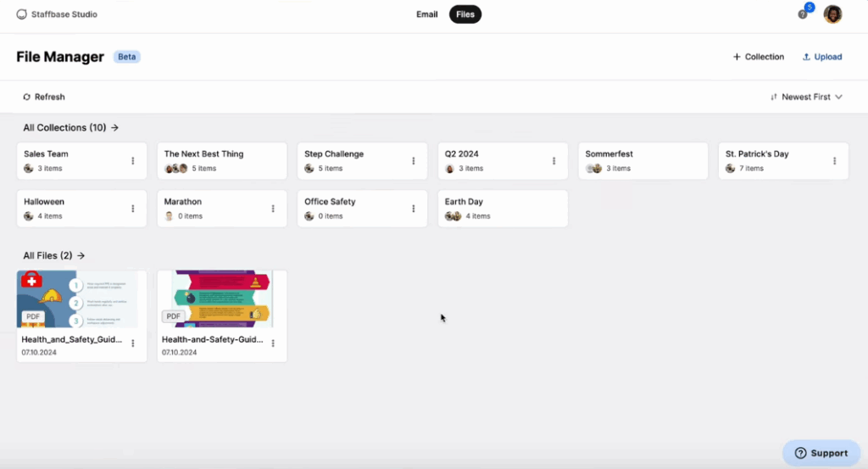Click the Staffbase Studio logo icon

click(x=22, y=14)
